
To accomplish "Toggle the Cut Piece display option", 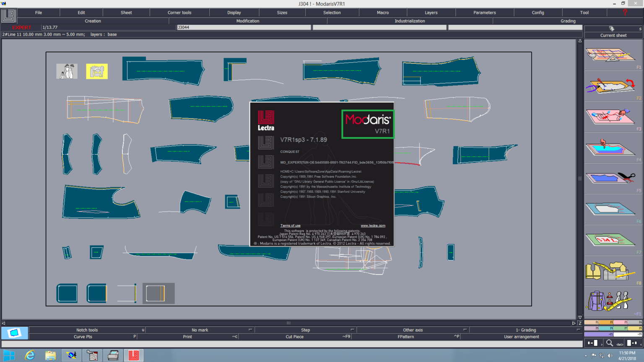I will tap(294, 337).
